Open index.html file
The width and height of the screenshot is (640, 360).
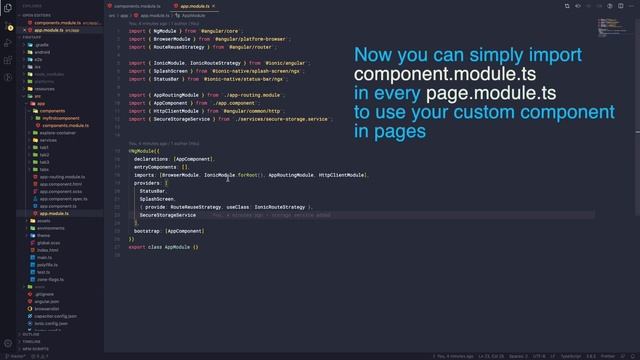pos(48,250)
